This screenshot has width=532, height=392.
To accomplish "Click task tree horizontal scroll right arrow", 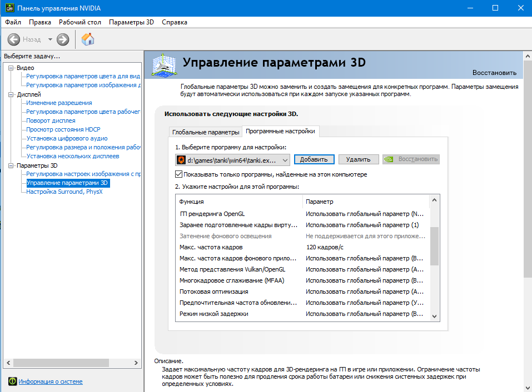I will pyautogui.click(x=136, y=363).
